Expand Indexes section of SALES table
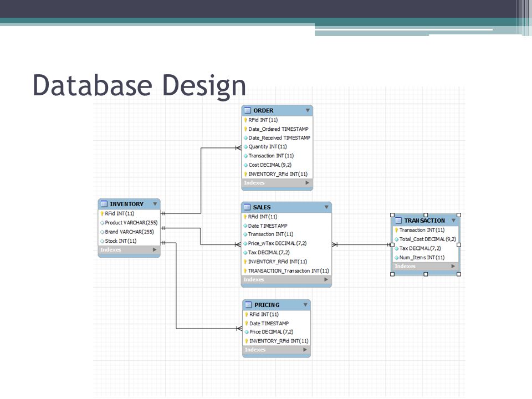 pyautogui.click(x=326, y=279)
